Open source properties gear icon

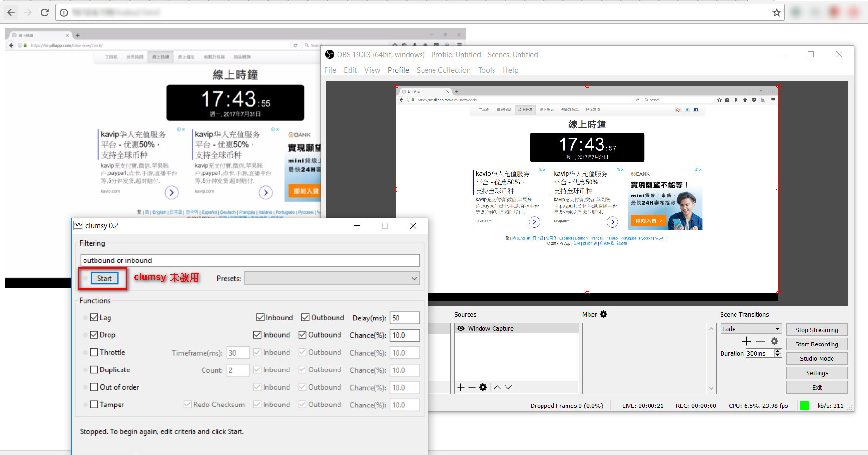[x=483, y=387]
